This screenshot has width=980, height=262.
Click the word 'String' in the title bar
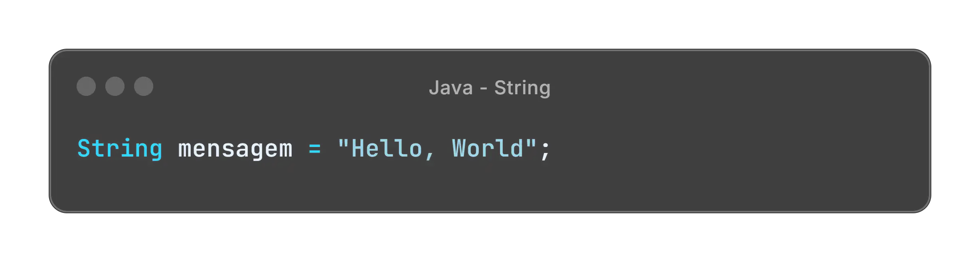(522, 88)
